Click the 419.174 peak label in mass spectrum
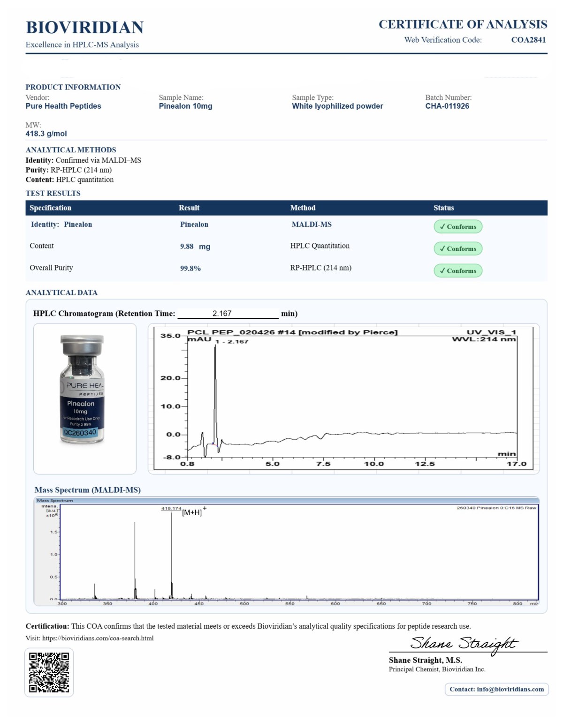 (x=171, y=508)
